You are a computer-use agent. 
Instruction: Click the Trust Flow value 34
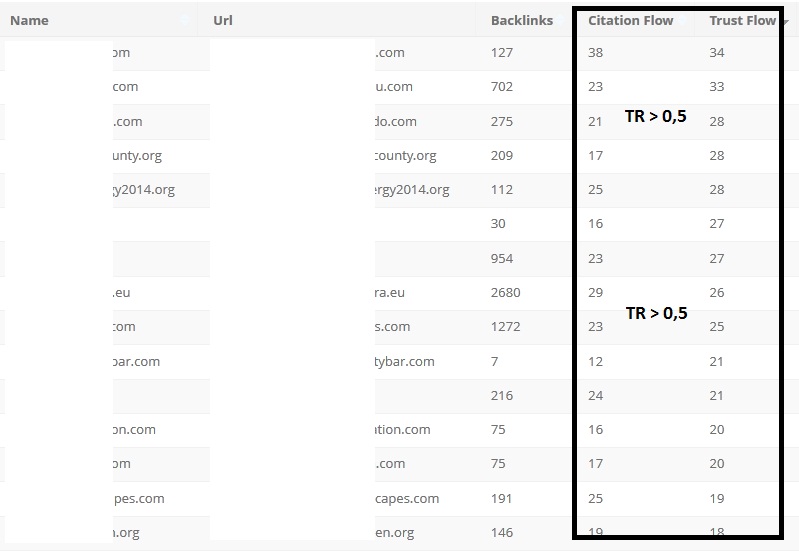[716, 53]
